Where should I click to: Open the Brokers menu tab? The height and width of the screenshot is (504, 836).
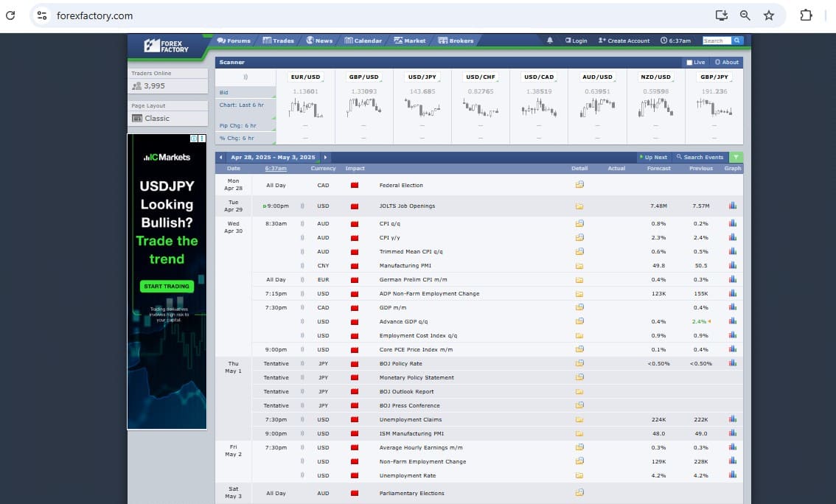click(456, 41)
